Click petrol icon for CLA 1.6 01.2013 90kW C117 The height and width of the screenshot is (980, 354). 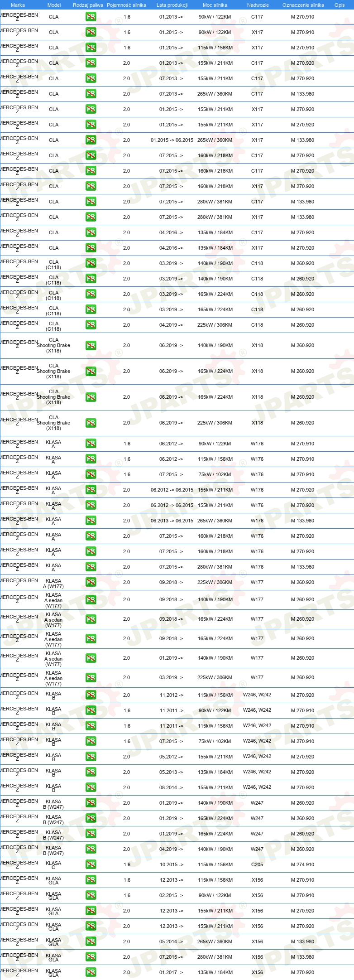tap(91, 17)
